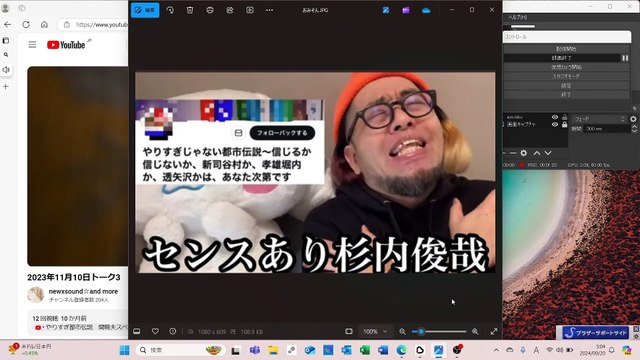Show file info via the info icon
The image size is (640, 360).
click(x=173, y=331)
